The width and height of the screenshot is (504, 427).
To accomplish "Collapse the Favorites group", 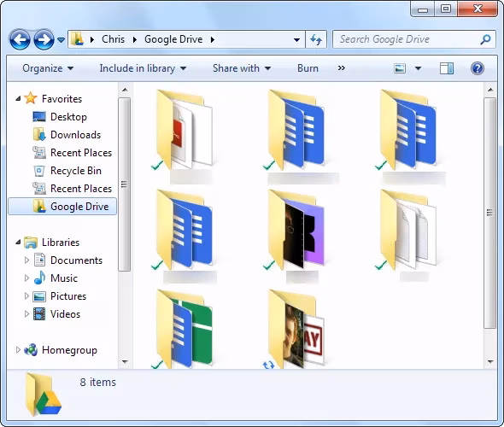I will point(18,99).
